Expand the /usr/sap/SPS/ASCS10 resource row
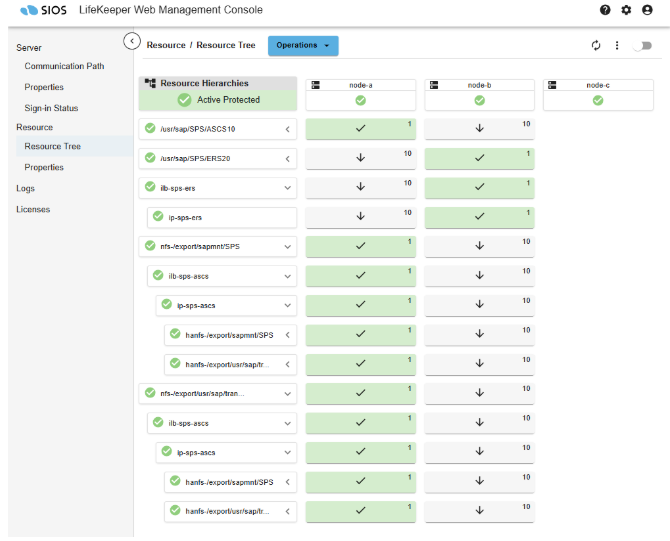Screen dimensions: 670x541 click(288, 129)
